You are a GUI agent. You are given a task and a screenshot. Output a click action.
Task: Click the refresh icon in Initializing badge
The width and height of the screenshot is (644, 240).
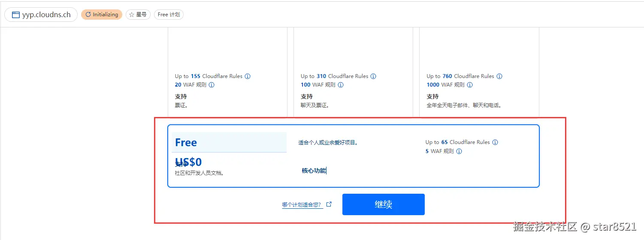coord(88,15)
